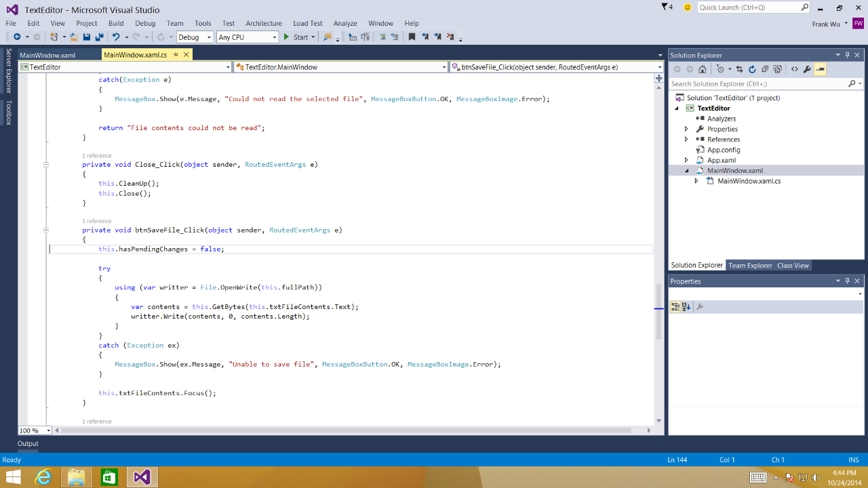Open File Explorer from the taskbar

coord(76,477)
